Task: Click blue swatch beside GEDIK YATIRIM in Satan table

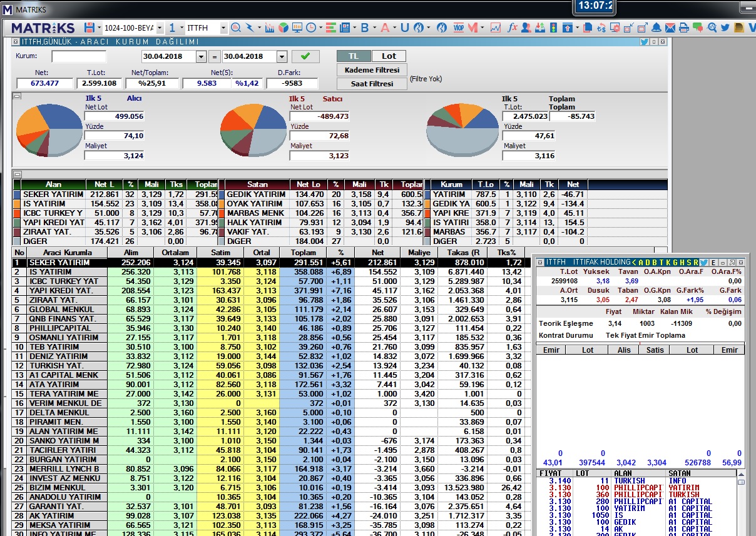Action: tap(221, 195)
